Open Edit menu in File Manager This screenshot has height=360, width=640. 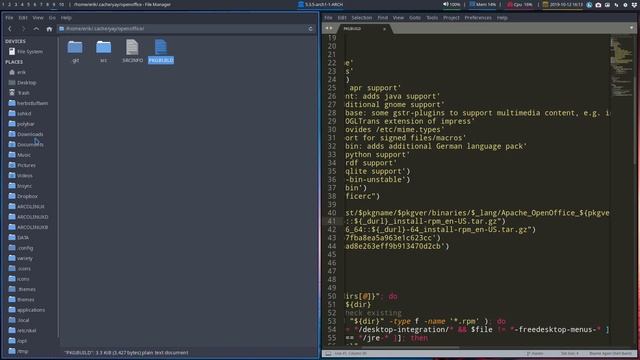23,18
